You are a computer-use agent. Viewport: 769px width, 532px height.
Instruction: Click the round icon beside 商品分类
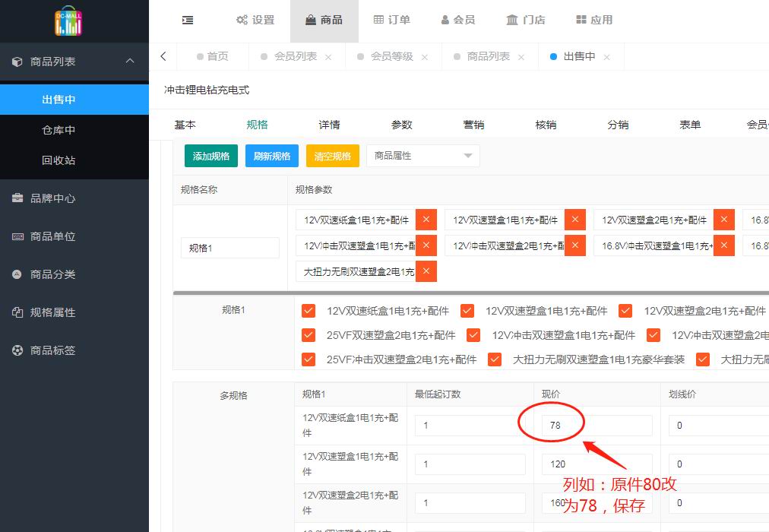click(17, 274)
